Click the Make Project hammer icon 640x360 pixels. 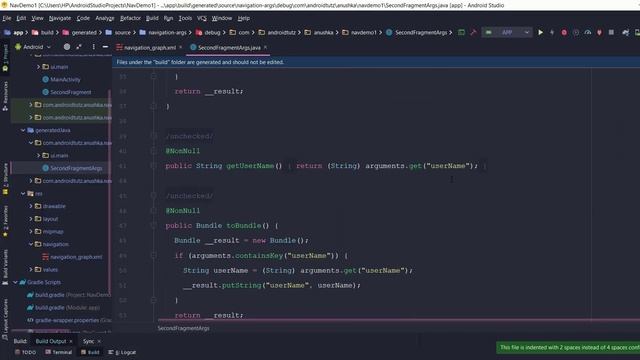473,32
